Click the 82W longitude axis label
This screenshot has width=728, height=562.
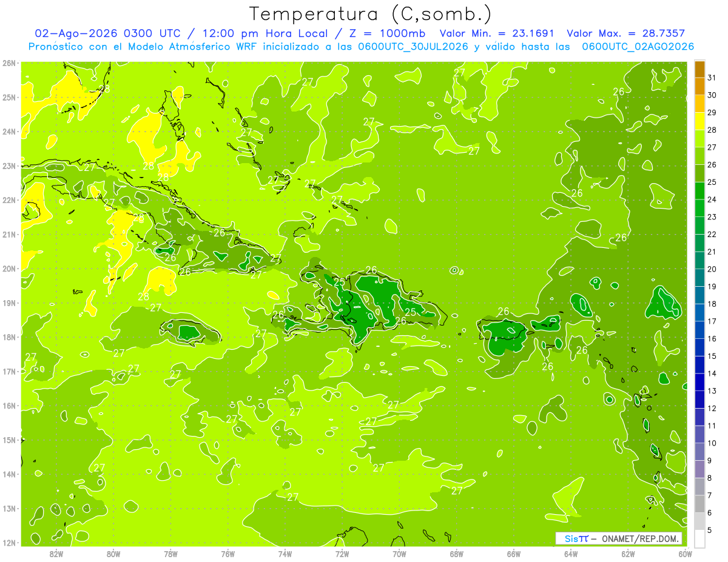(56, 554)
